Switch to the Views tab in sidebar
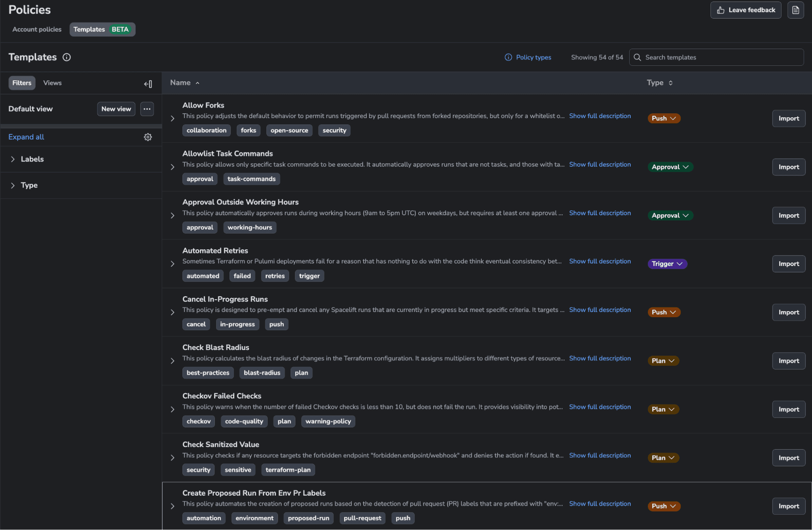The image size is (812, 530). [52, 82]
